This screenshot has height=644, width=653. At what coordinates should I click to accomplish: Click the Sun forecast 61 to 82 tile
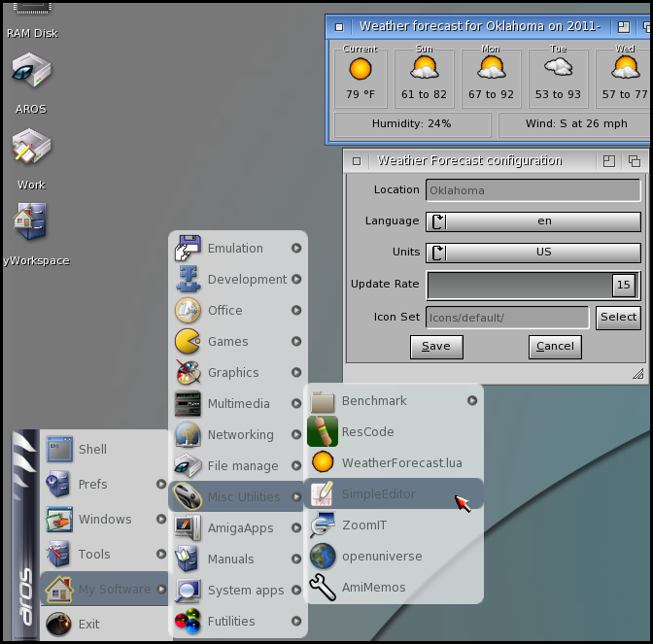coord(425,76)
